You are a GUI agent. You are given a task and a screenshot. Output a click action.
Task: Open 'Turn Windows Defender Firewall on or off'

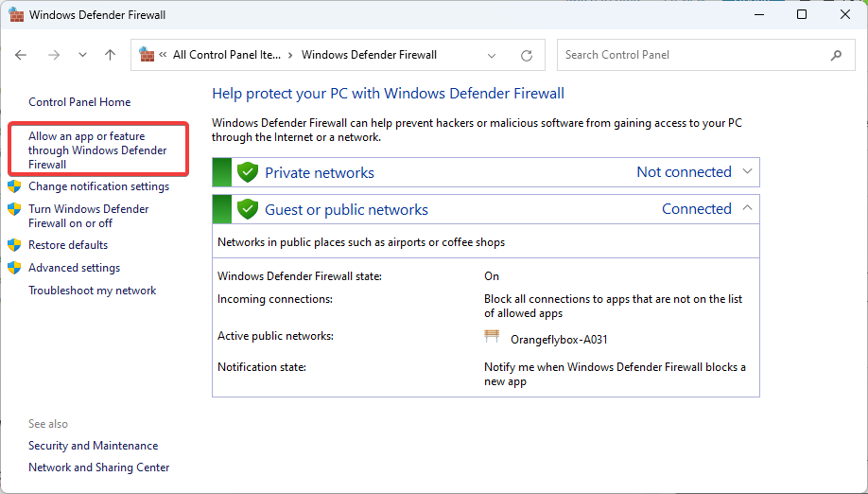click(x=89, y=216)
